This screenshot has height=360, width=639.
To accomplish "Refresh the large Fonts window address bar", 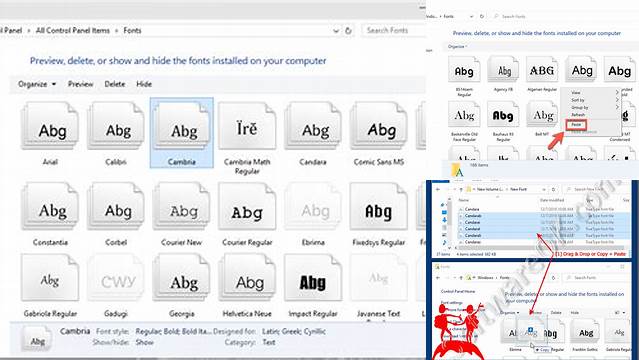I will click(x=348, y=31).
